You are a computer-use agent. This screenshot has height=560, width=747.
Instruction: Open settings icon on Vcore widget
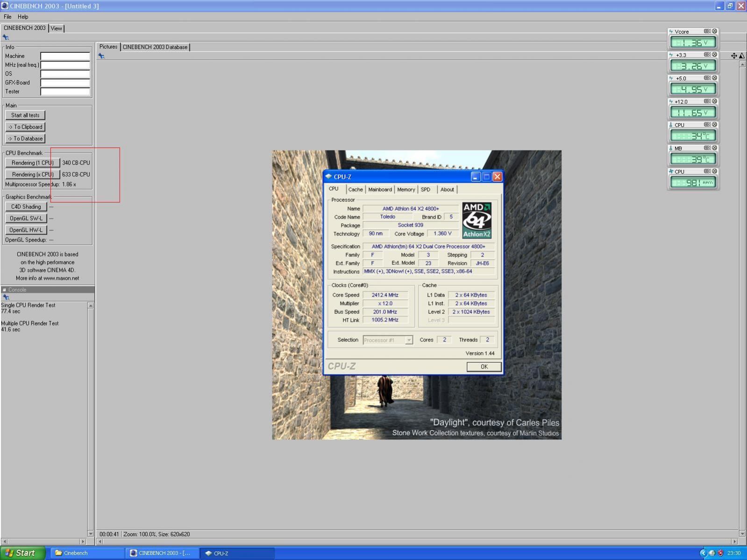point(707,31)
